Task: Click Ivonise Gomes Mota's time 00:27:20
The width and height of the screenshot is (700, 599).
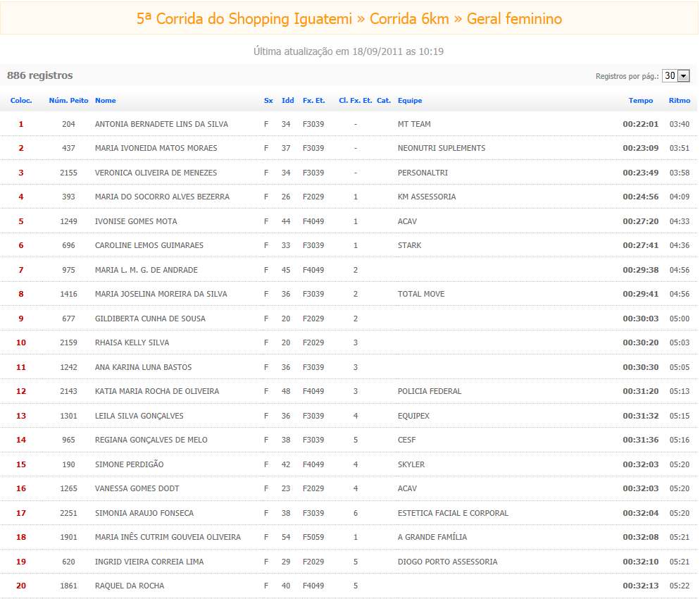Action: (x=640, y=221)
